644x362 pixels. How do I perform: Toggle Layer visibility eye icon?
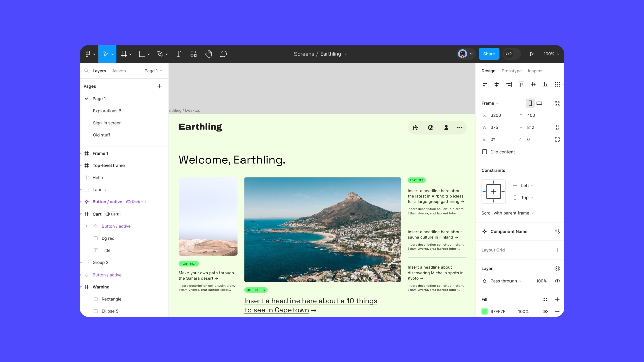(x=557, y=281)
